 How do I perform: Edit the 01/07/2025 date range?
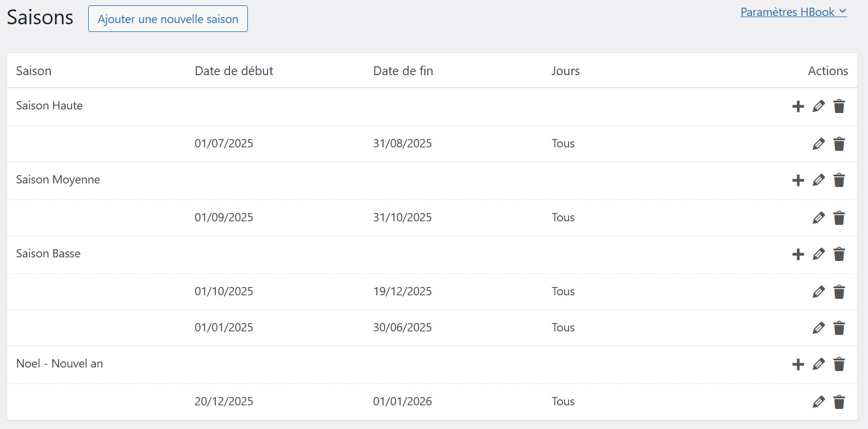[x=818, y=144]
